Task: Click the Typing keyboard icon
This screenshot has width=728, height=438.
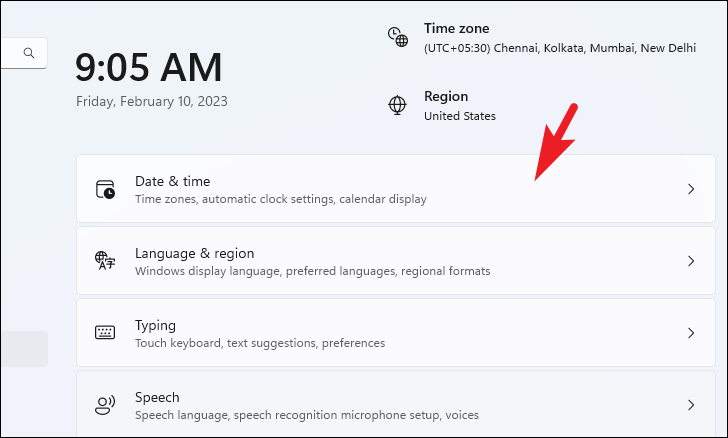Action: 105,333
